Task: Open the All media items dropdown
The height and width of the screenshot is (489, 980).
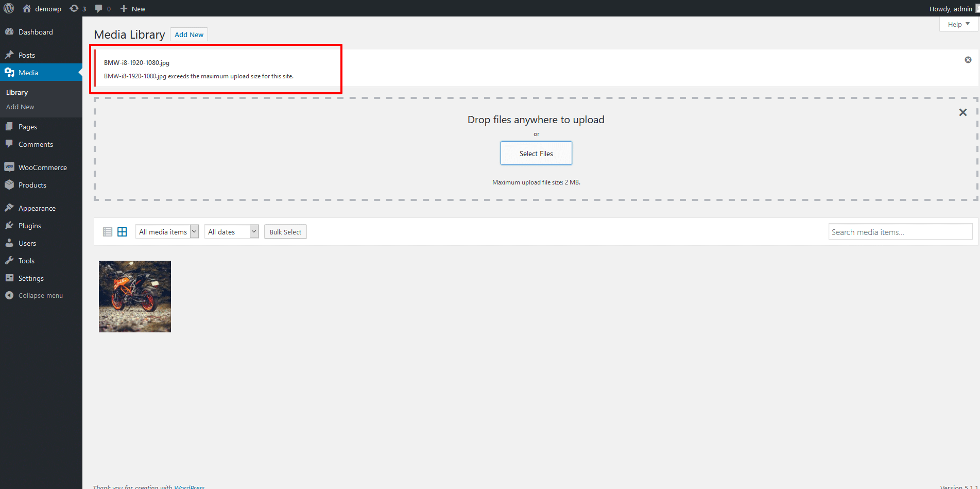Action: [167, 231]
